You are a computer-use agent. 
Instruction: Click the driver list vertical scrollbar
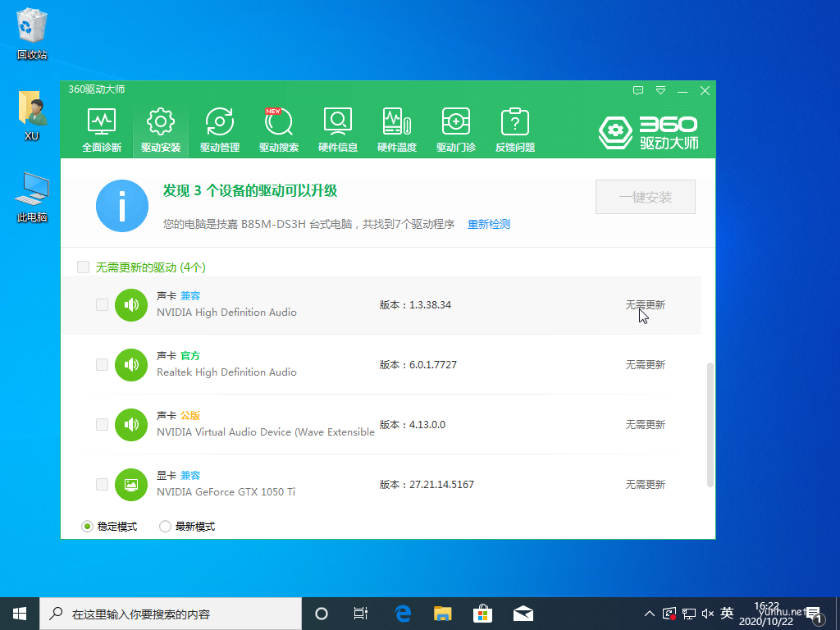coord(710,422)
